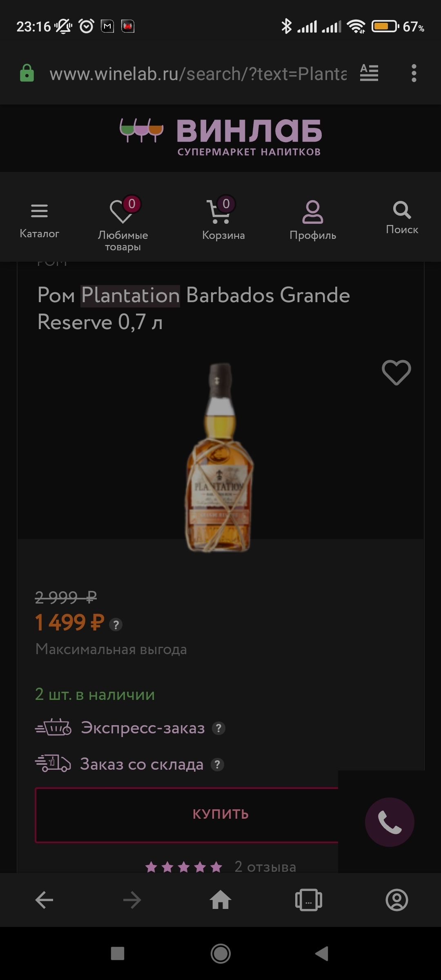Open the browser tabs switcher
Screen dimensions: 441x980
click(308, 900)
